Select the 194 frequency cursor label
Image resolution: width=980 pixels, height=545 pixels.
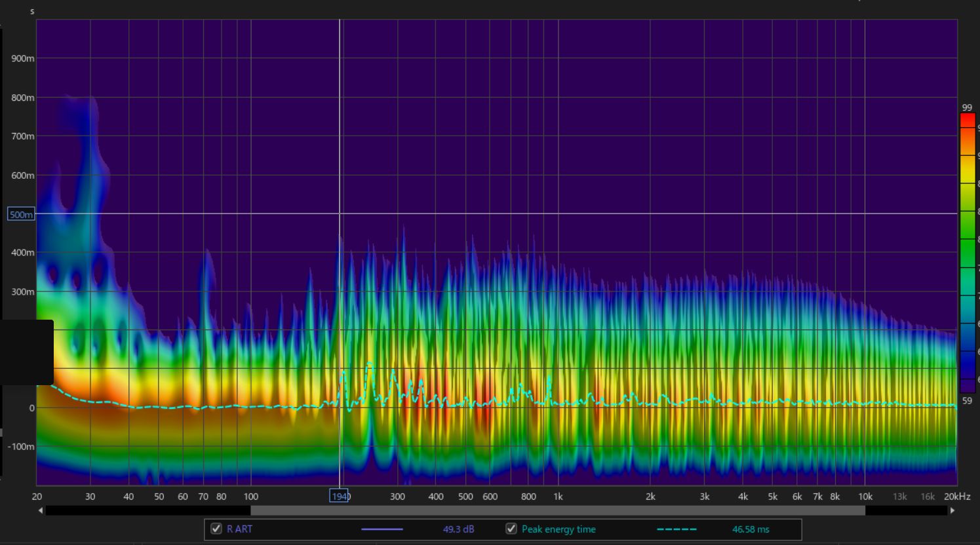tap(339, 497)
